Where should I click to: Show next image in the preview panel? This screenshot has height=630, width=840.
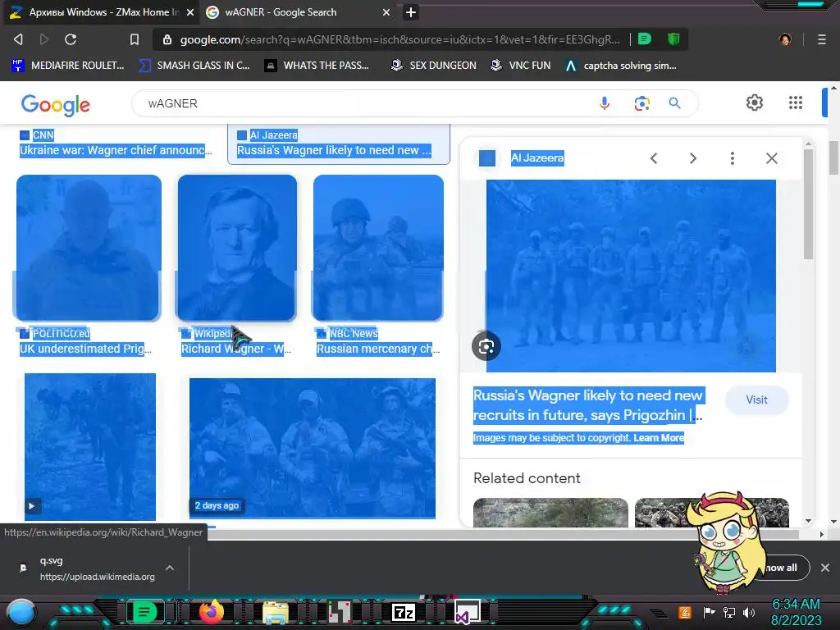click(692, 158)
